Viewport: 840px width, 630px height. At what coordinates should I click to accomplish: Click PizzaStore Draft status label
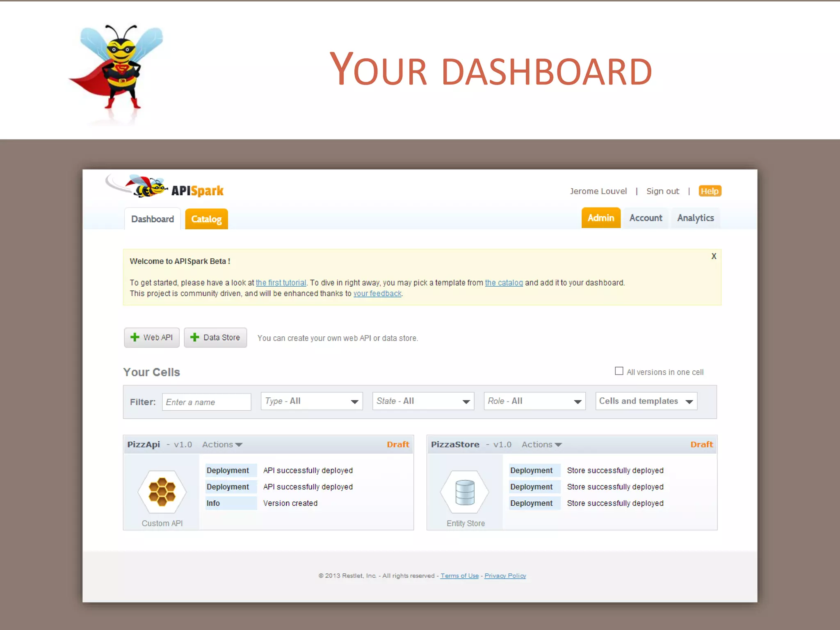click(702, 445)
